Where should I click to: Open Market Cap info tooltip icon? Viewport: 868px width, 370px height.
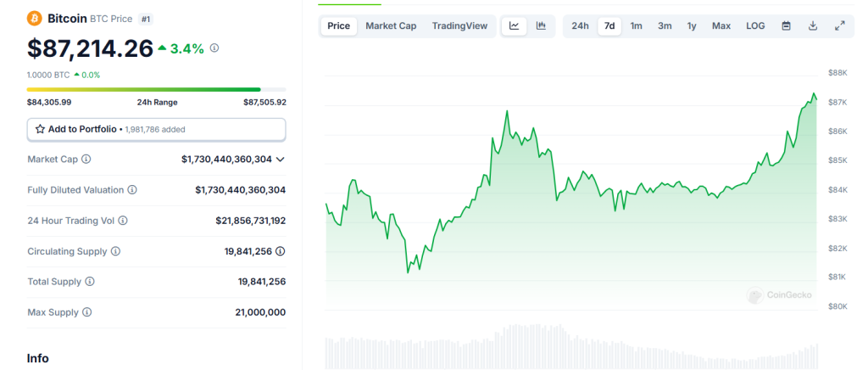[x=86, y=159]
